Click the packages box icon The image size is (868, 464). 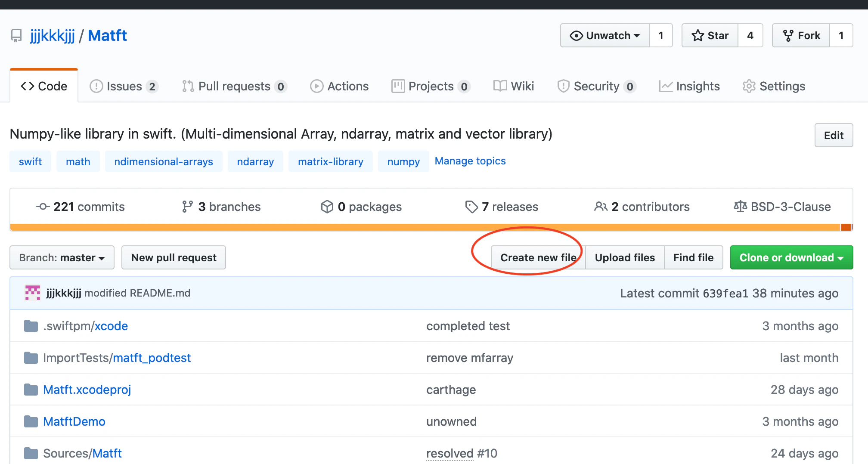point(327,207)
